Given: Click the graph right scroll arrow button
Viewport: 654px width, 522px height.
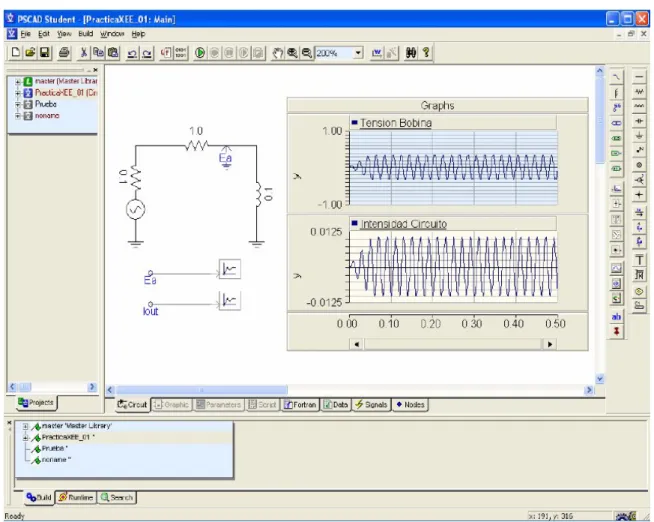Looking at the screenshot, I should pyautogui.click(x=550, y=344).
